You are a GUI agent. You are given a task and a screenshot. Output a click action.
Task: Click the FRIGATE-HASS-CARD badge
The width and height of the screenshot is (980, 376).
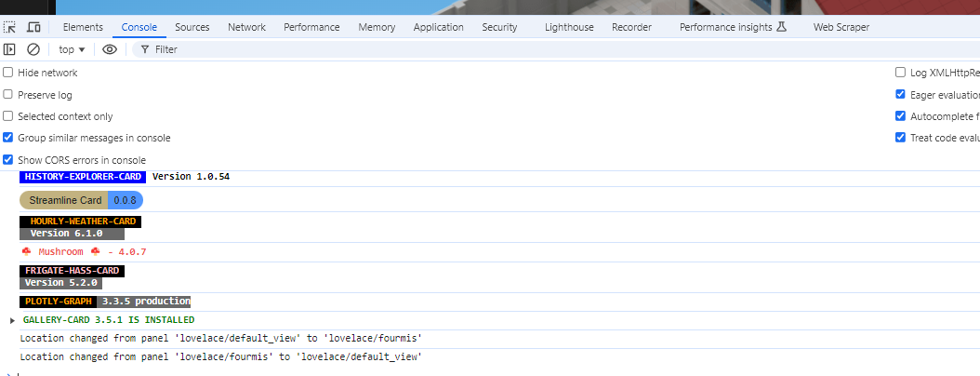[72, 271]
